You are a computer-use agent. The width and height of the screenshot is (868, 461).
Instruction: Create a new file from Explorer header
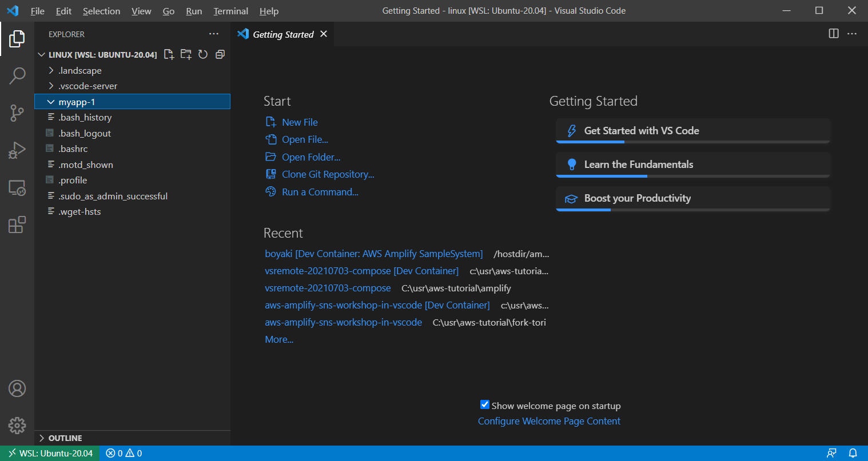pos(169,54)
